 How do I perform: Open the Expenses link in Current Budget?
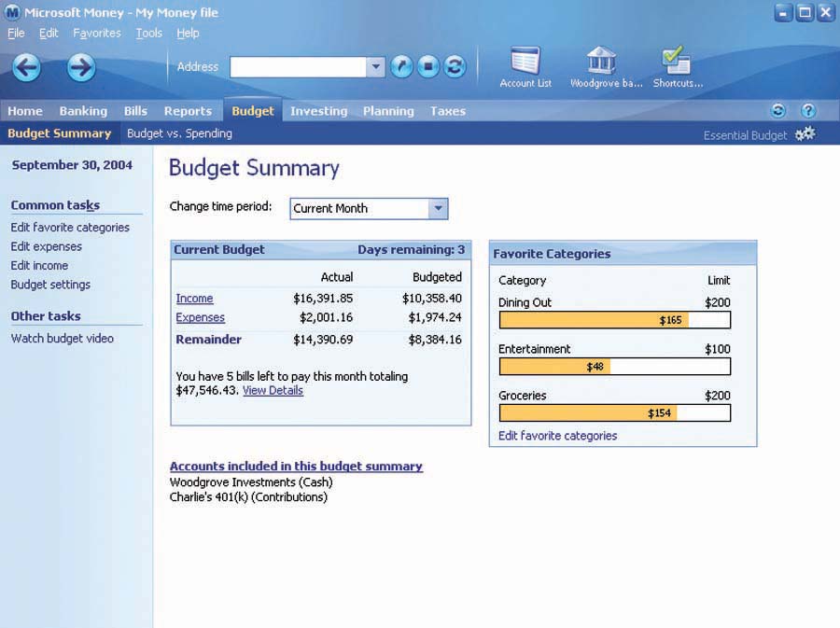click(201, 317)
